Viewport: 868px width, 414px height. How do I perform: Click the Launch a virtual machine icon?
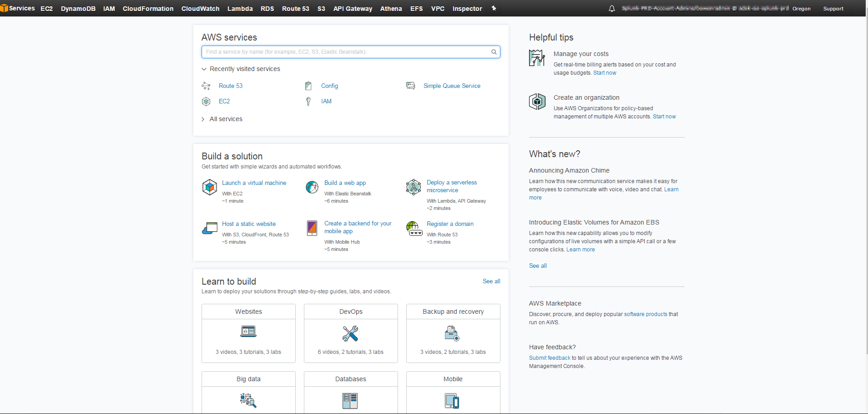(210, 187)
